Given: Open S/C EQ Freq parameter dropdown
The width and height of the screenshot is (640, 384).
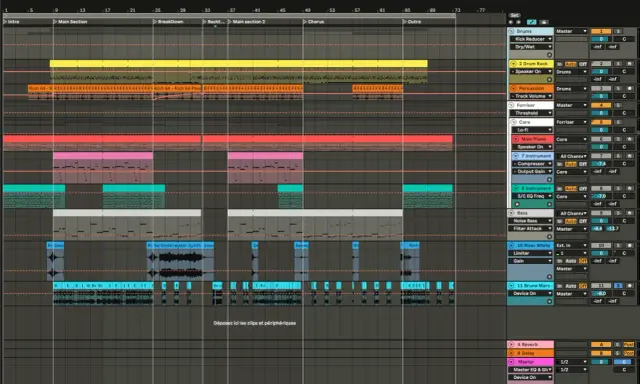Looking at the screenshot, I should coord(532,196).
